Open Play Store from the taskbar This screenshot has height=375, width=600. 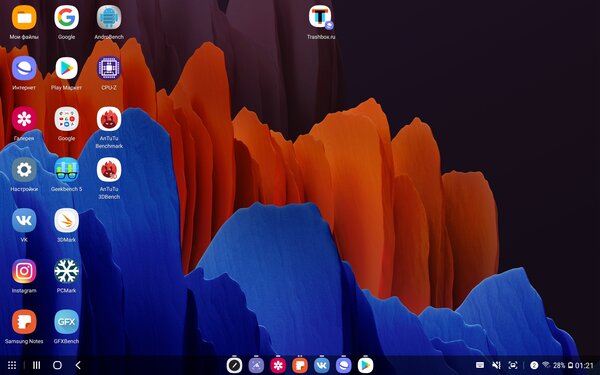[x=365, y=365]
